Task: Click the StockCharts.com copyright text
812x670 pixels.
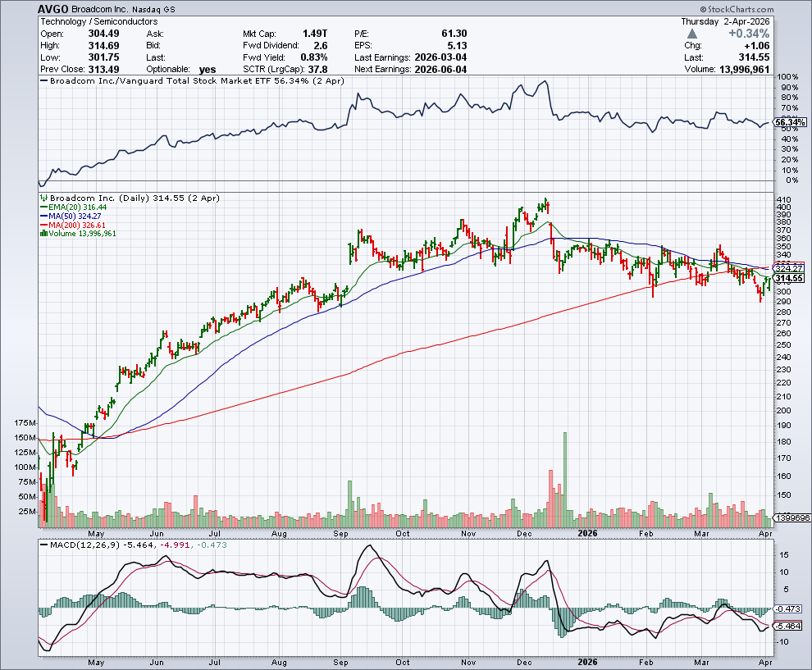Action: point(737,9)
